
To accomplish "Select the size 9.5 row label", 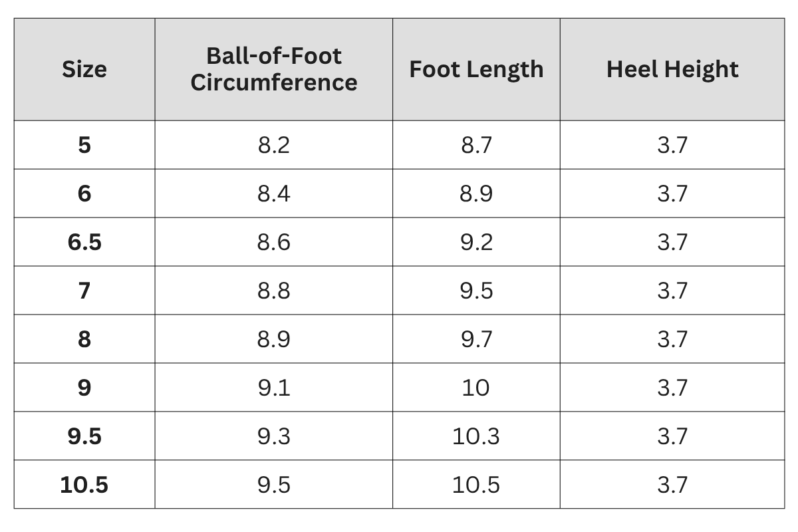I will [x=84, y=436].
